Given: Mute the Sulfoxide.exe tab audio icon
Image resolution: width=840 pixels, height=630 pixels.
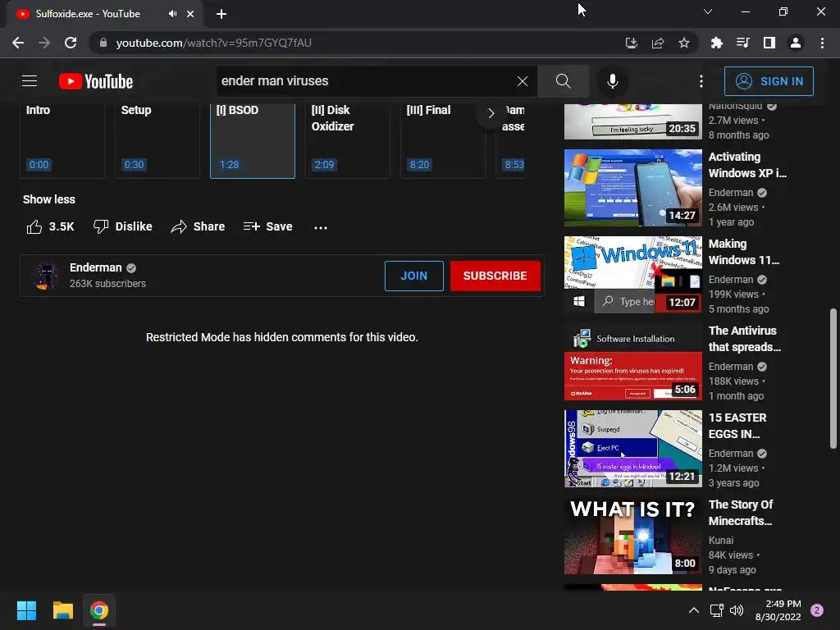Looking at the screenshot, I should tap(172, 14).
